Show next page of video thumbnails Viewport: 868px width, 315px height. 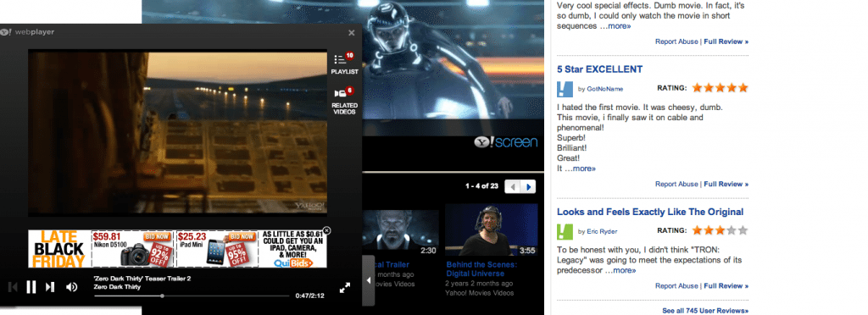(529, 187)
